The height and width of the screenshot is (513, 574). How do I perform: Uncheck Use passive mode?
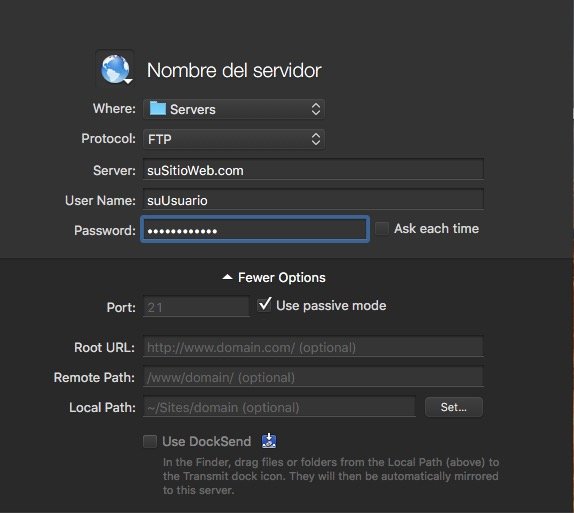[264, 305]
